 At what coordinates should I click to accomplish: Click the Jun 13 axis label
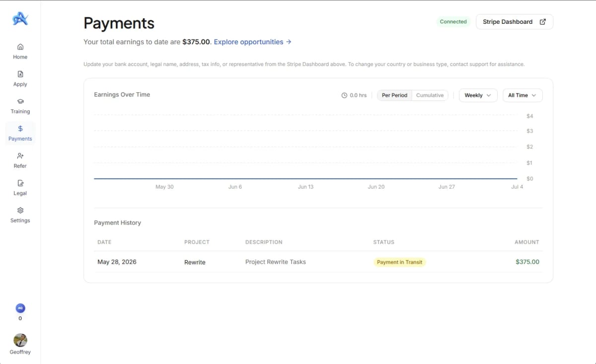click(x=305, y=187)
